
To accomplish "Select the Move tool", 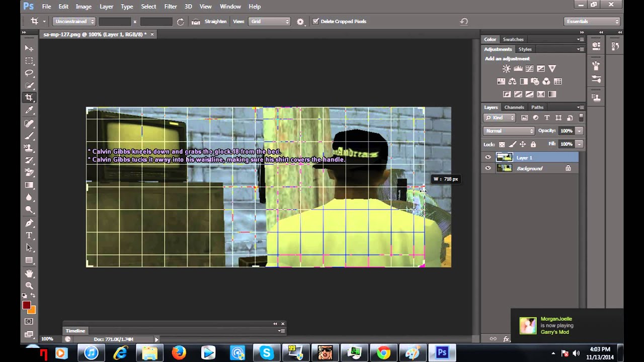I will tap(29, 48).
